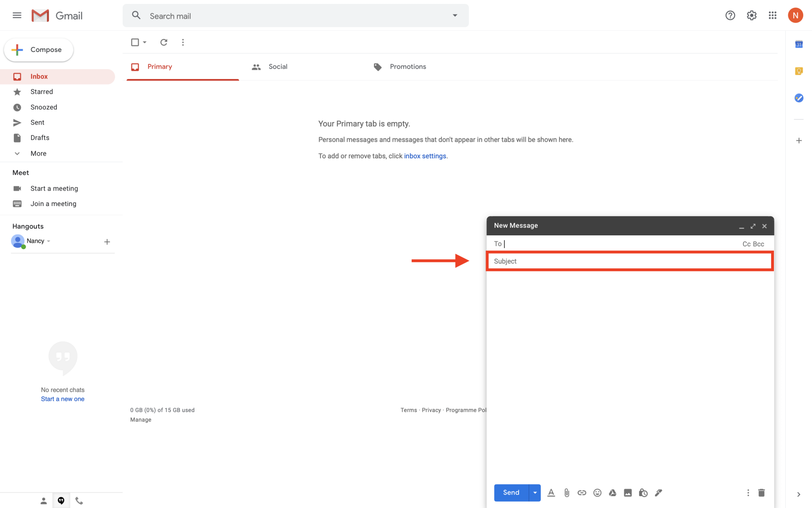This screenshot has width=812, height=508.
Task: Expand the More send options arrow
Action: pyautogui.click(x=535, y=493)
